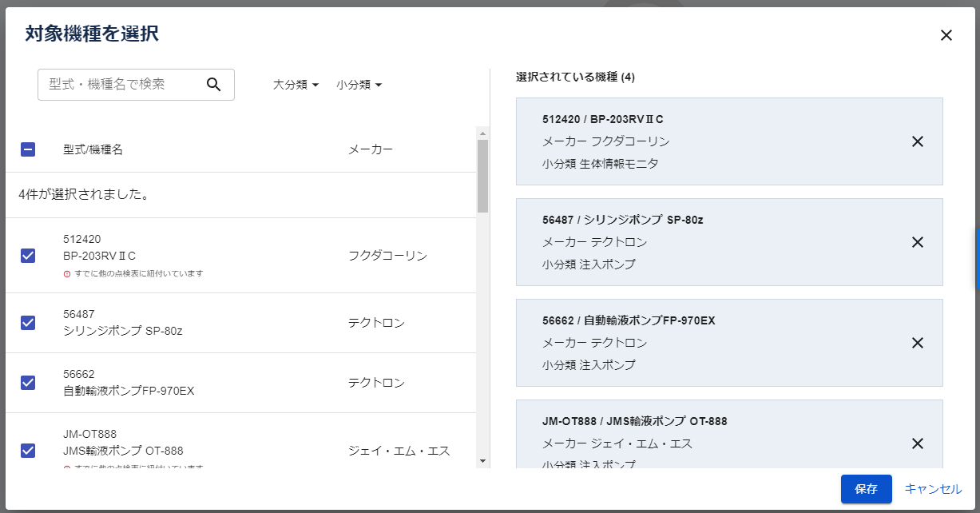The height and width of the screenshot is (513, 980).
Task: Click the warning icon under BP-203RVⅡC
Action: 67,273
